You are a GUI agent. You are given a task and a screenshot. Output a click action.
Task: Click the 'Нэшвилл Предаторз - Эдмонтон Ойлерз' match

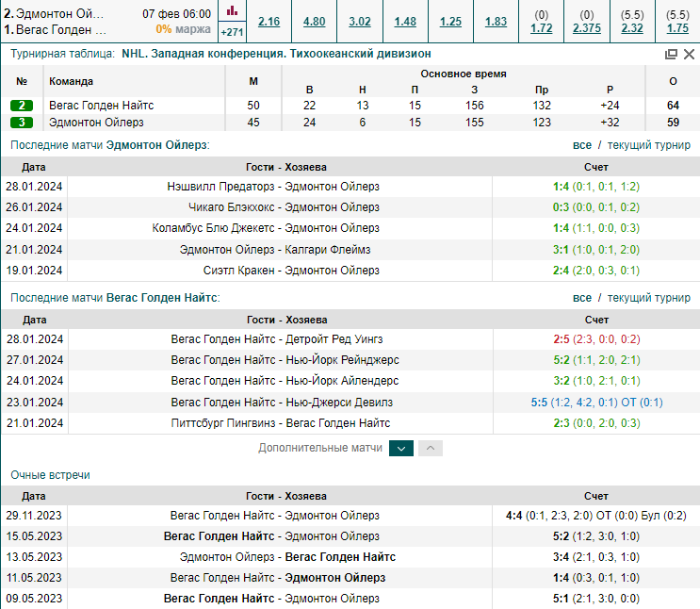coord(273,187)
